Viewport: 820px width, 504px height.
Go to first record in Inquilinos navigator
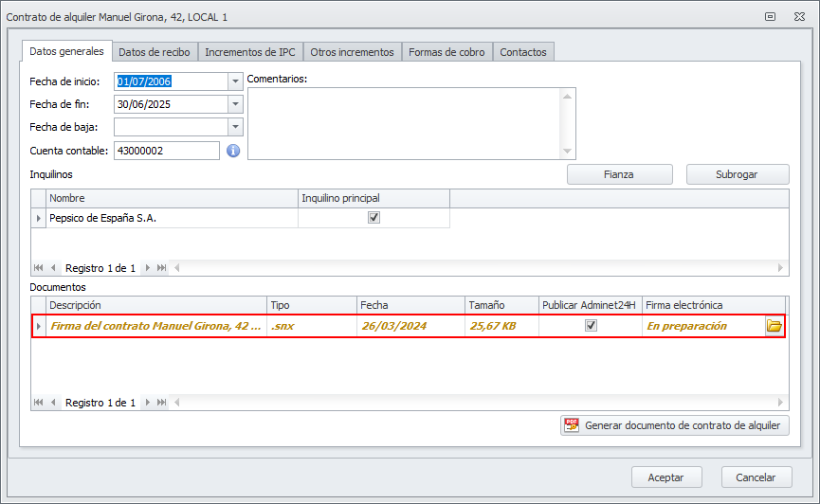tap(38, 268)
